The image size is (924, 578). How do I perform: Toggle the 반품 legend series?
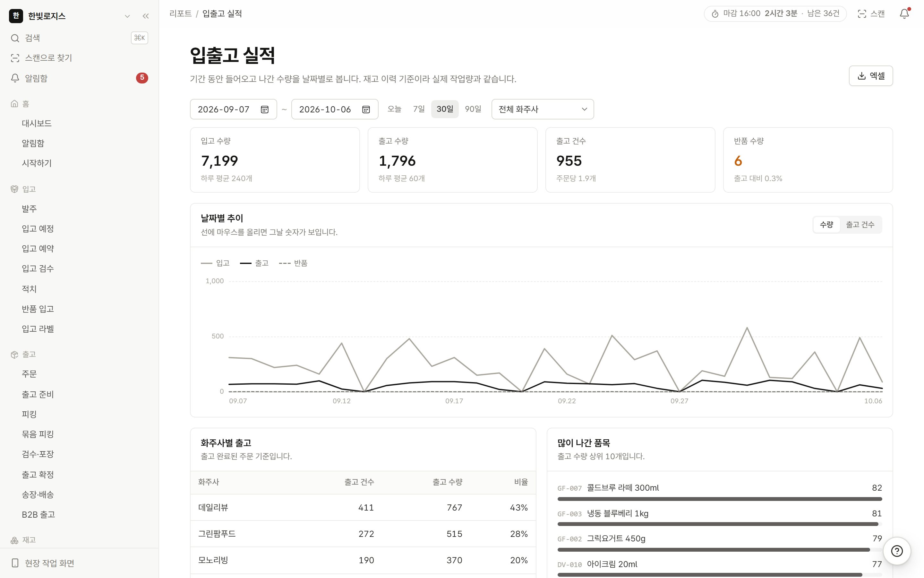pyautogui.click(x=293, y=263)
